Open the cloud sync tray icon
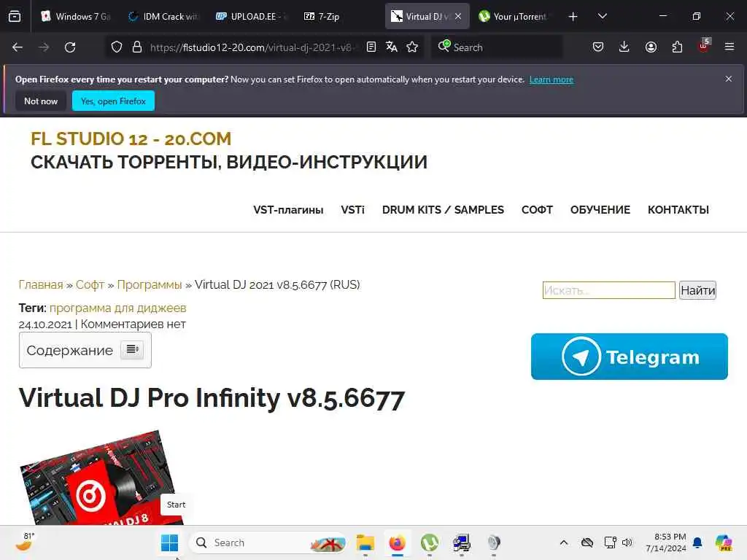747x560 pixels. 587,542
